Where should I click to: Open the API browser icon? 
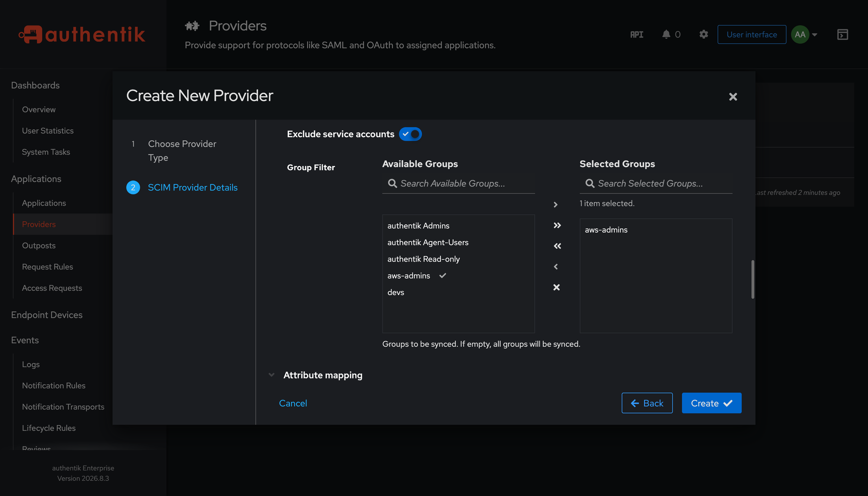[x=637, y=34]
